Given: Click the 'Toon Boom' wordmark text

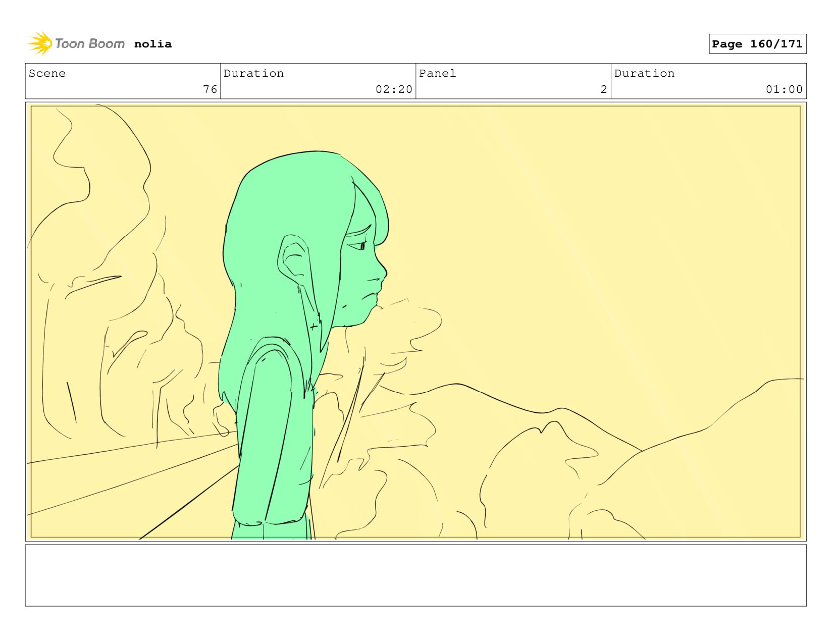Looking at the screenshot, I should [90, 44].
